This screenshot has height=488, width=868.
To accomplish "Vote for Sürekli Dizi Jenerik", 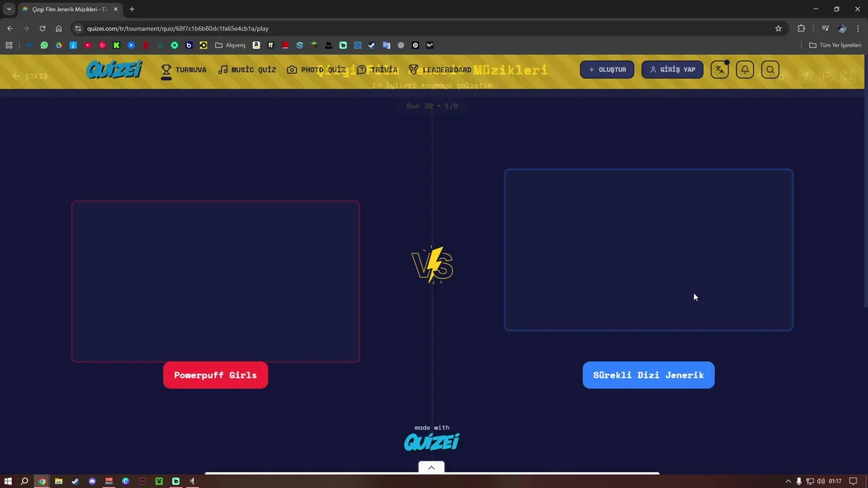I will [648, 375].
